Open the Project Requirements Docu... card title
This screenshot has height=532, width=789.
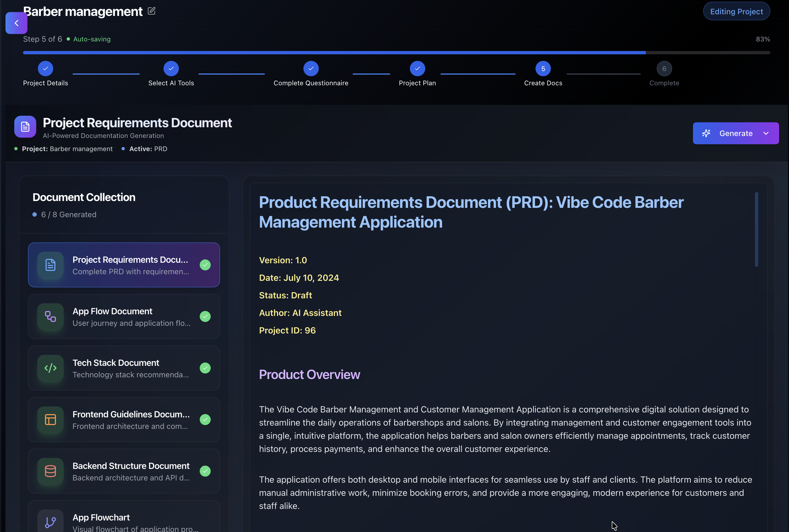(x=130, y=259)
